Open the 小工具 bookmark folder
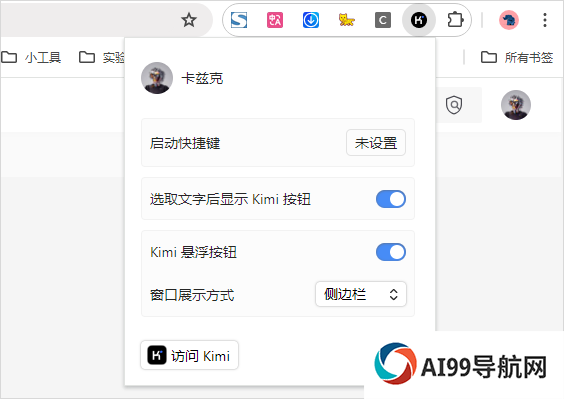564x399 pixels. (31, 57)
